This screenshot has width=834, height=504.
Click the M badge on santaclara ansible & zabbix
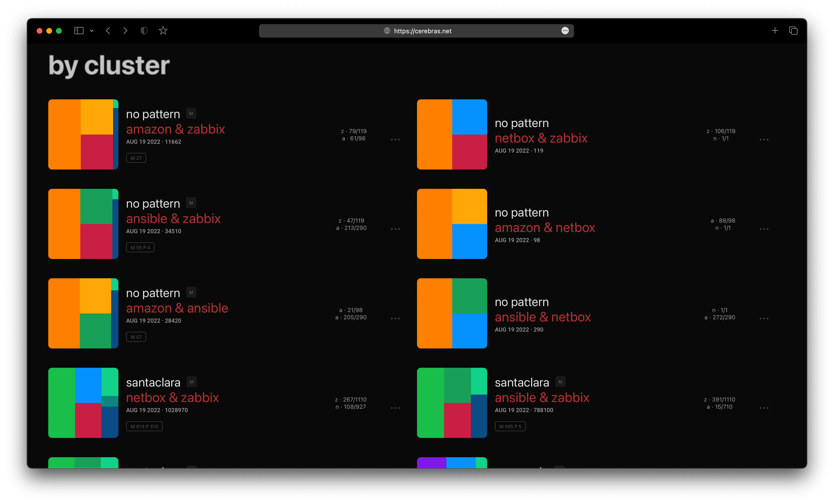click(x=560, y=382)
